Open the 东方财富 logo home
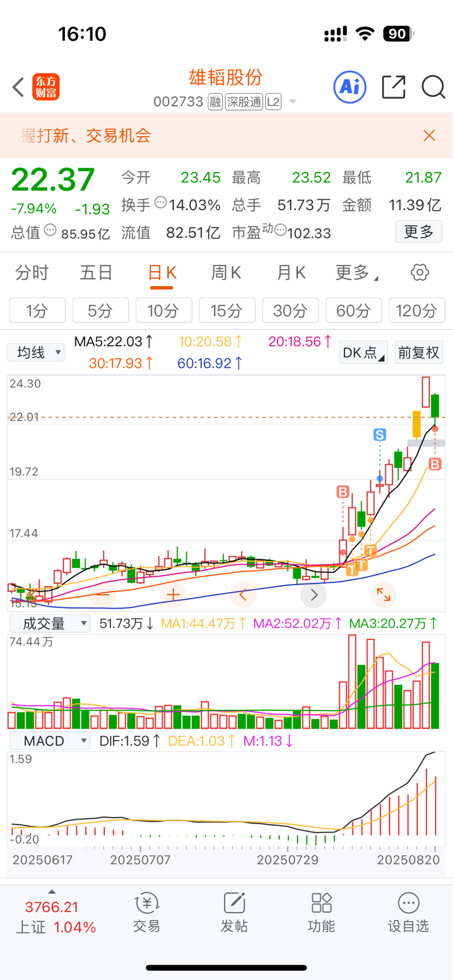This screenshot has width=453, height=980. pos(46,87)
